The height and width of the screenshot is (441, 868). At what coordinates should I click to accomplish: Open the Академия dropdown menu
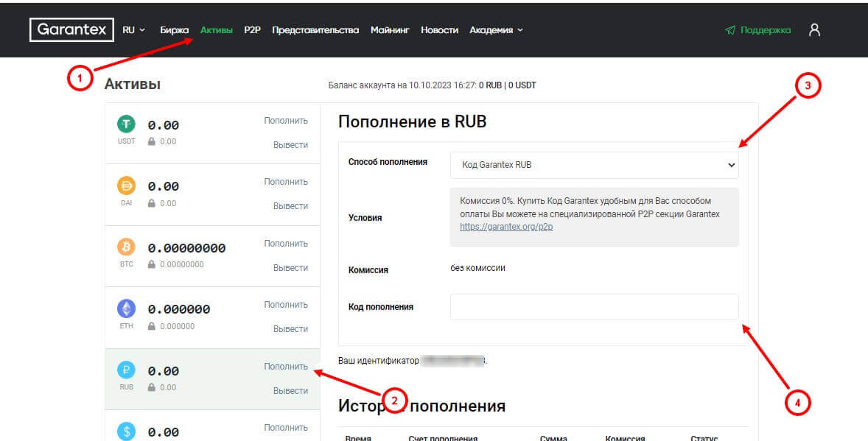[496, 30]
